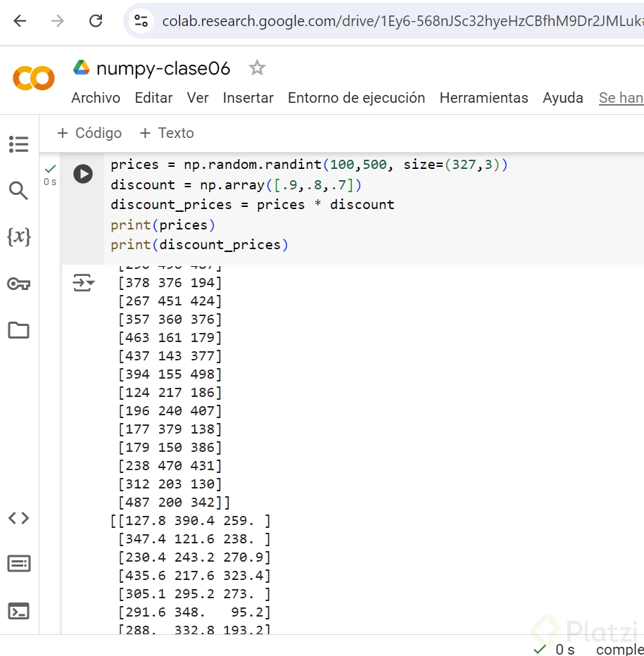Click output row '[291.6 348. 95.2]'
The width and height of the screenshot is (644, 656).
coord(194,612)
